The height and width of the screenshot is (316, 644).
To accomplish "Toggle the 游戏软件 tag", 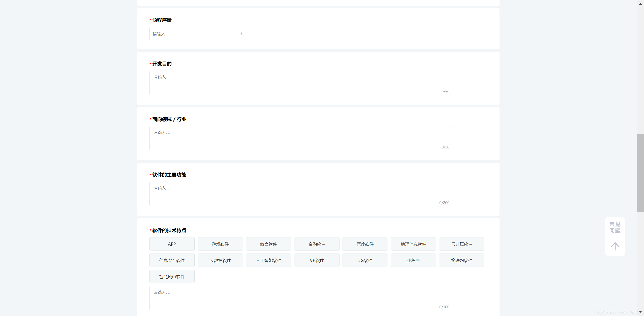I will (220, 244).
